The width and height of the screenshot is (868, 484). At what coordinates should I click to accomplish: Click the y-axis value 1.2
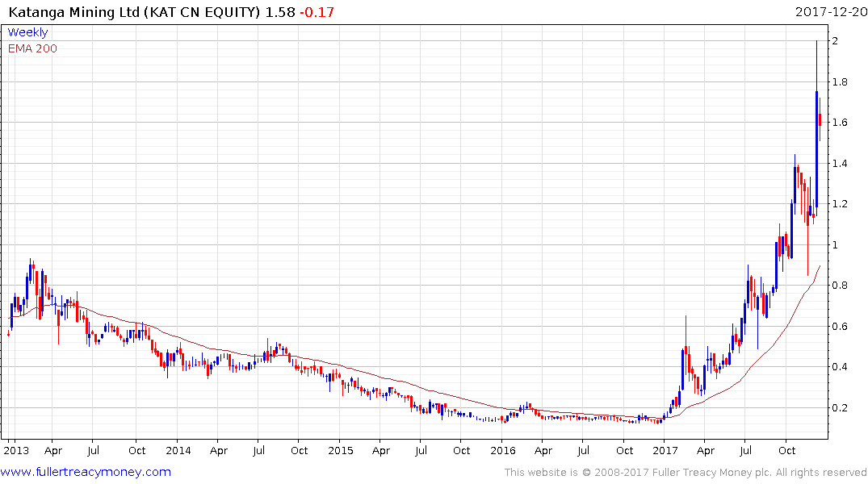point(840,203)
